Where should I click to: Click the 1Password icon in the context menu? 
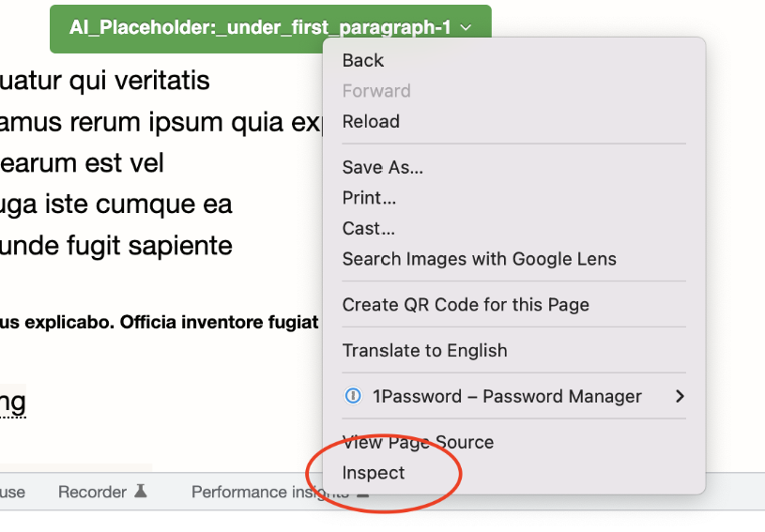(x=353, y=397)
